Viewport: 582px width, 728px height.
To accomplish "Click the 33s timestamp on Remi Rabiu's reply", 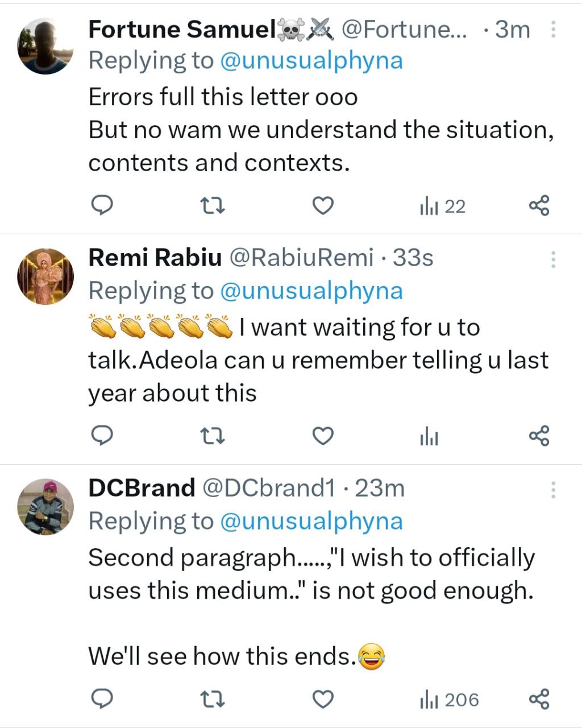I will 412,257.
